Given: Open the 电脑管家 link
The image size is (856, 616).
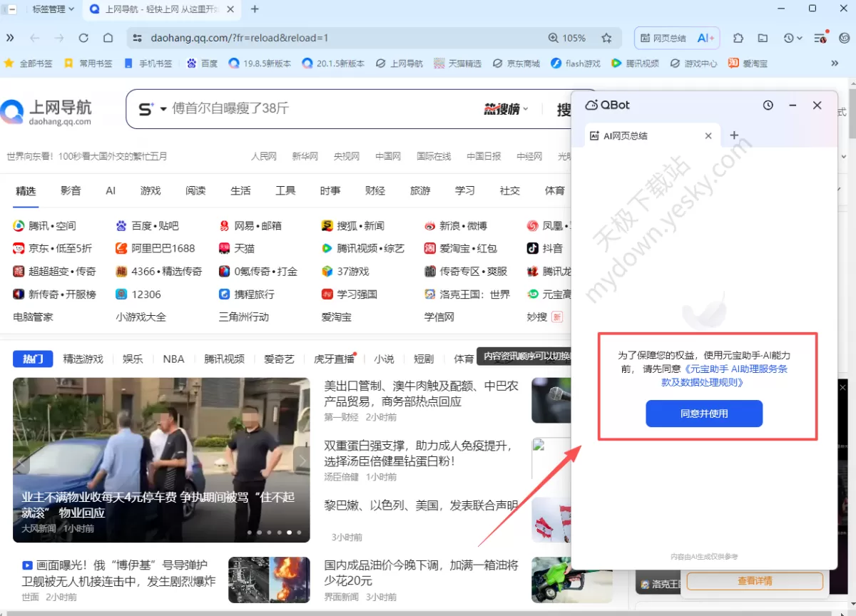Looking at the screenshot, I should [34, 317].
